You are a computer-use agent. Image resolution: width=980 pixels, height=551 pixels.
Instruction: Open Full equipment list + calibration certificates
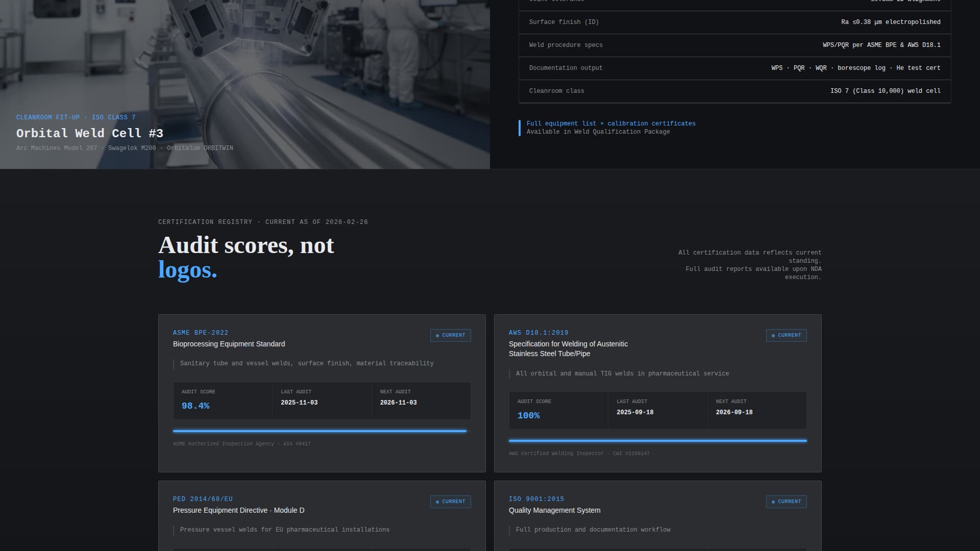point(611,123)
